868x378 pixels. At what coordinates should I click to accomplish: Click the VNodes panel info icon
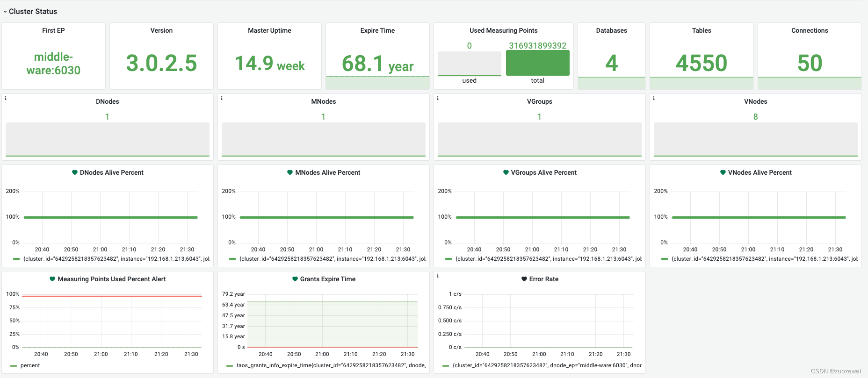pos(653,98)
